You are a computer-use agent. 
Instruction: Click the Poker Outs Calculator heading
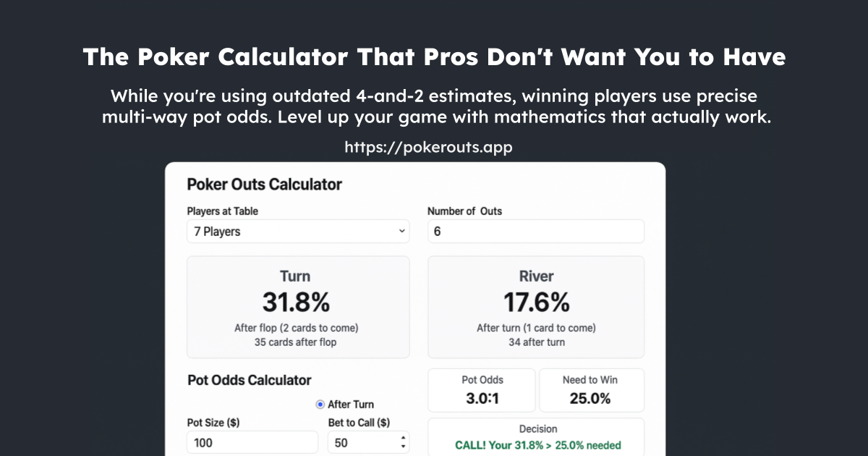[264, 185]
